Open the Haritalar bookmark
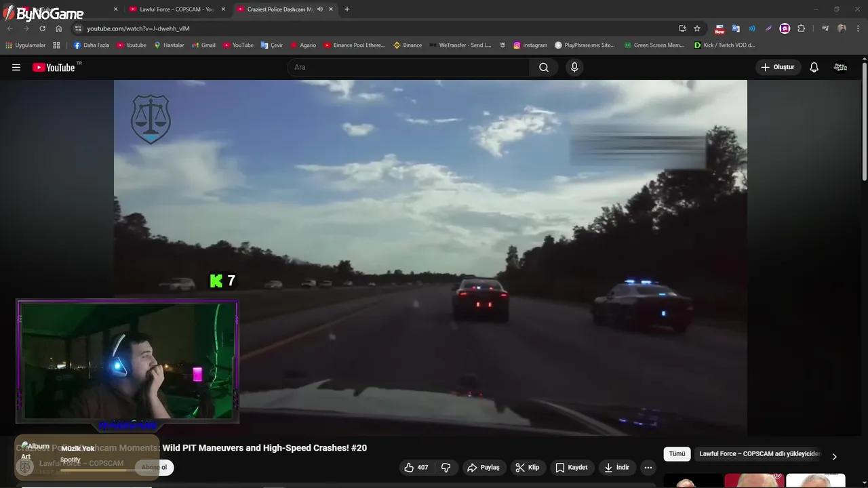Screen dimensions: 868x488 169,45
